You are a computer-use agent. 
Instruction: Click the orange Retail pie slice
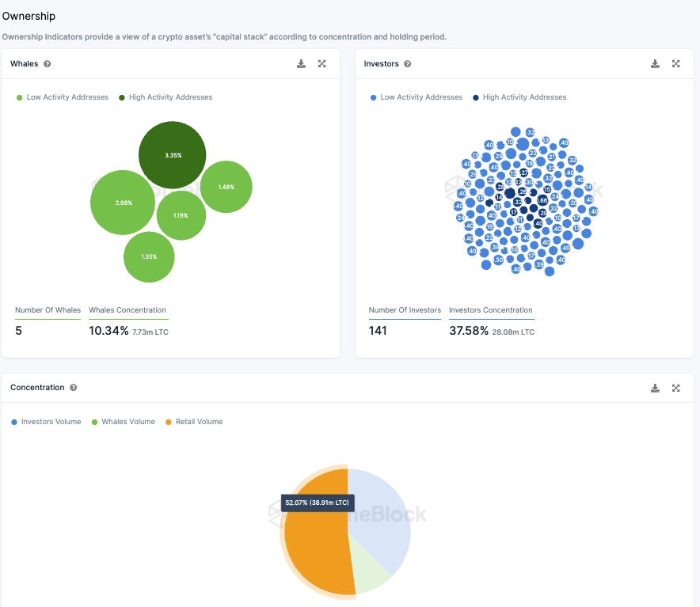[x=317, y=549]
